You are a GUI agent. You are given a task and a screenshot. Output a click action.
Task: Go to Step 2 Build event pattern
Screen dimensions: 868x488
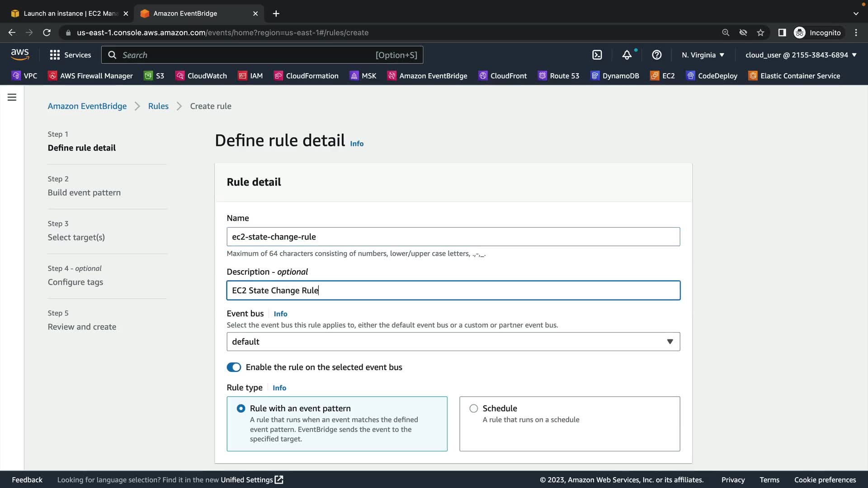(x=84, y=192)
